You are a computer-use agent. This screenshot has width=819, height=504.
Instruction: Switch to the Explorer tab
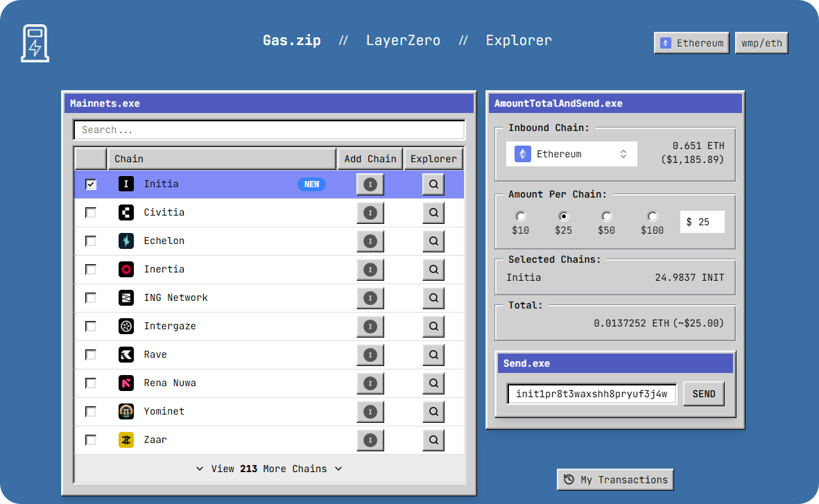[519, 40]
